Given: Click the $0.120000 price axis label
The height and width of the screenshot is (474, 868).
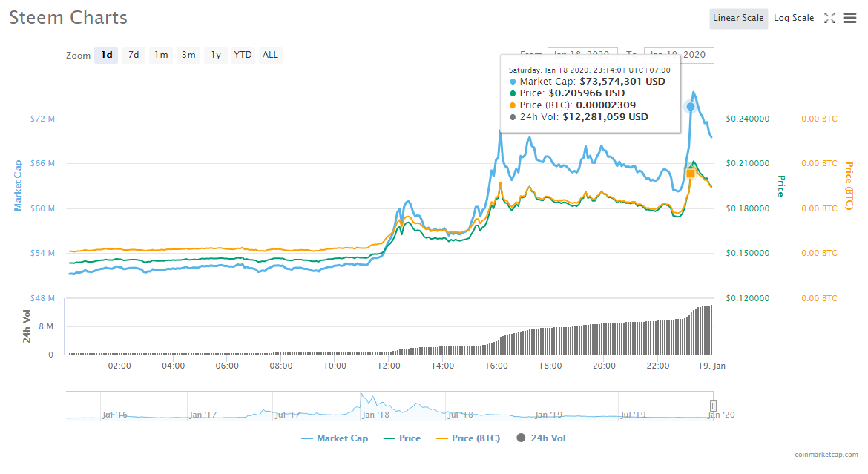Looking at the screenshot, I should tap(747, 298).
